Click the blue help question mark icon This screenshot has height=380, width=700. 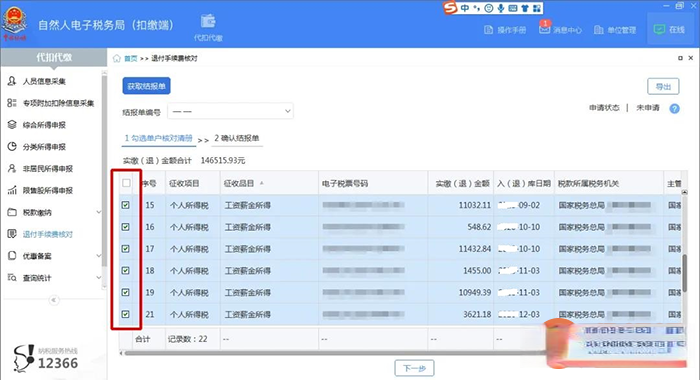click(x=675, y=109)
